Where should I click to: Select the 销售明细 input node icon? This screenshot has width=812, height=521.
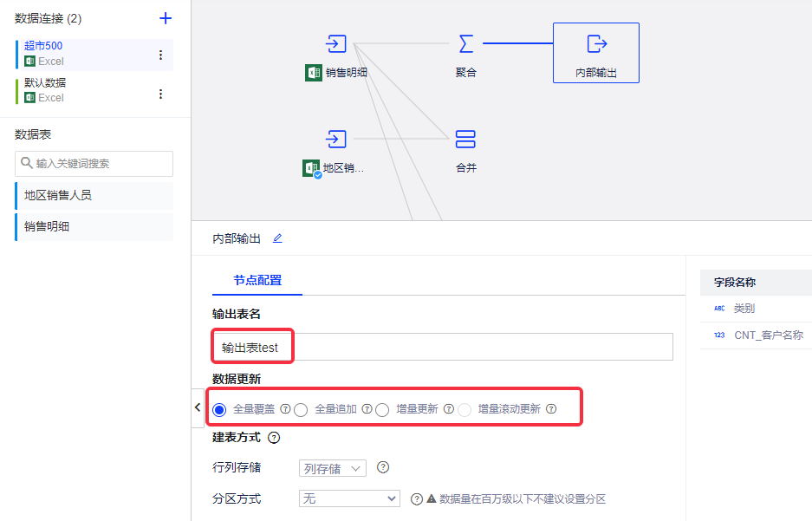tap(336, 43)
